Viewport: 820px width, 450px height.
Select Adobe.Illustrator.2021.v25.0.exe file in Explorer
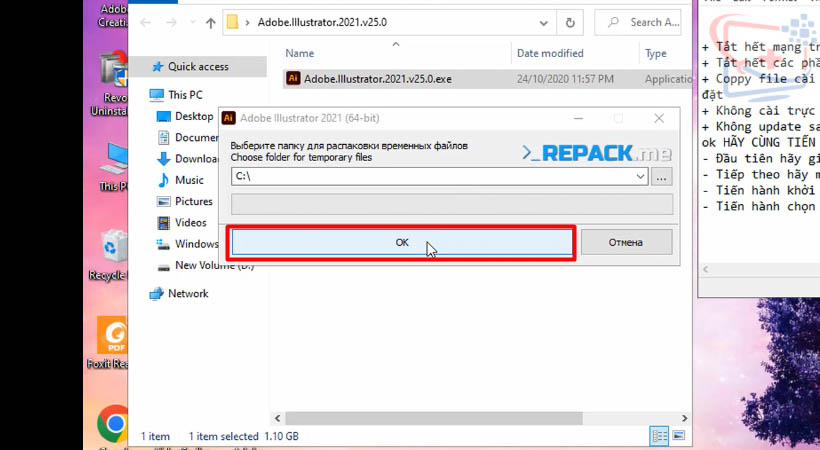pyautogui.click(x=378, y=79)
